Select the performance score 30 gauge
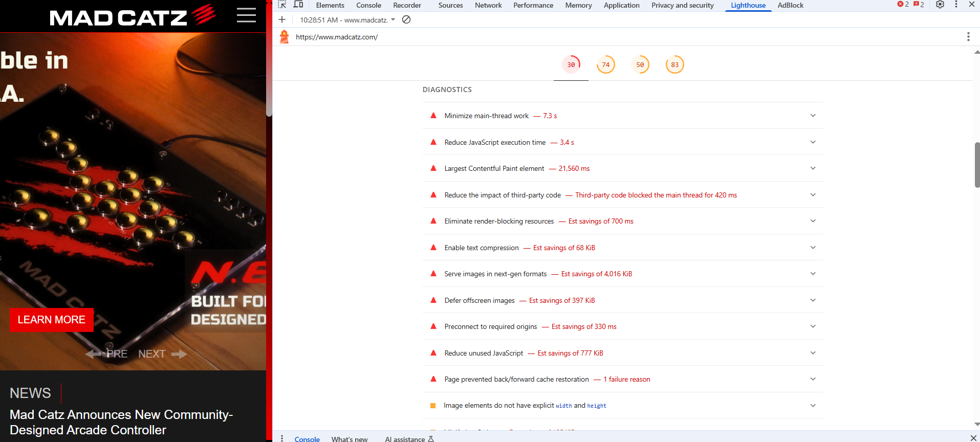 click(571, 65)
